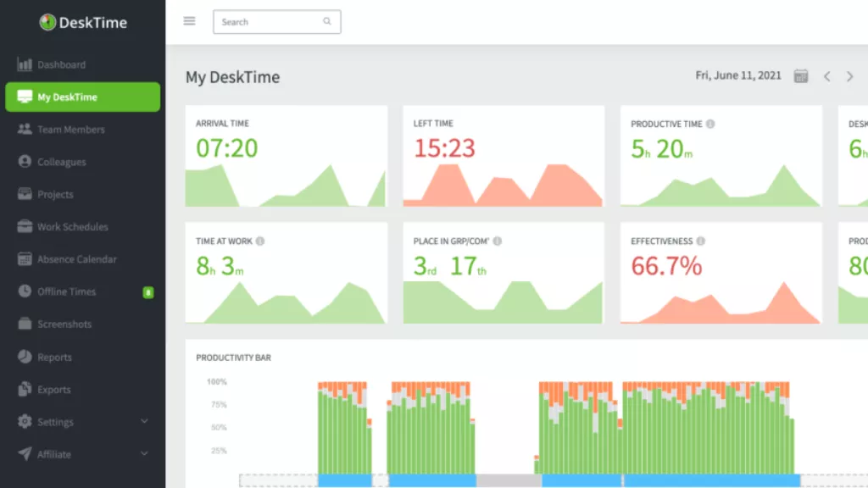Click the Dashboard bar chart icon
This screenshot has width=868, height=488.
(25, 64)
